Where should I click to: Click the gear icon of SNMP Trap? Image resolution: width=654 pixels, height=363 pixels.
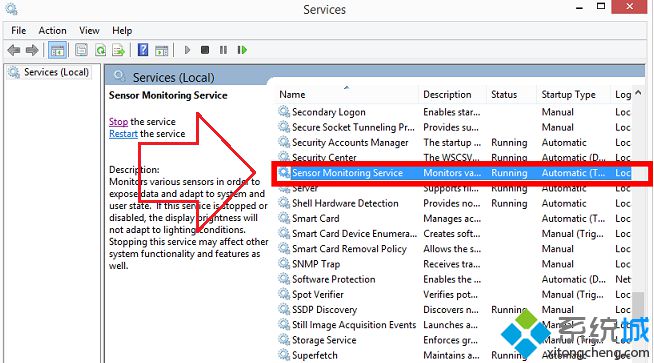[284, 264]
